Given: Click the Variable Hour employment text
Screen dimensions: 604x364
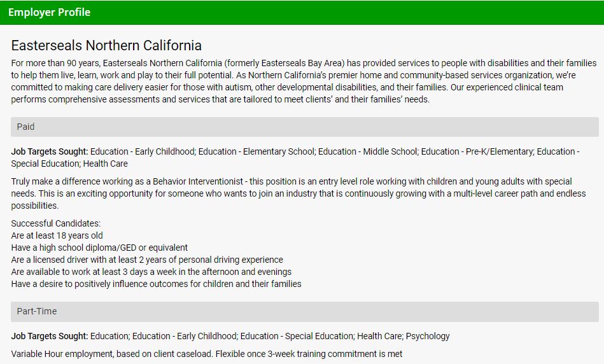Looking at the screenshot, I should pos(207,354).
